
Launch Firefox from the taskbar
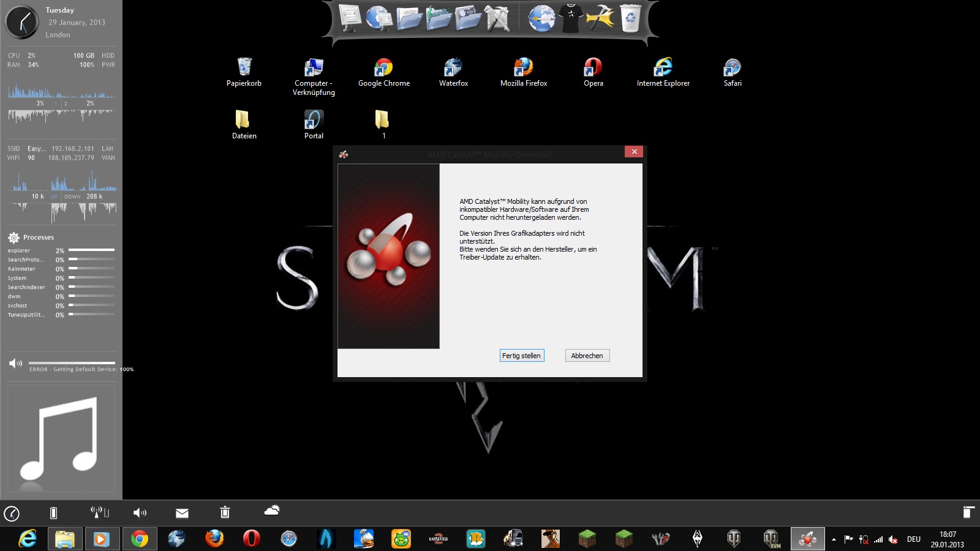pos(214,539)
